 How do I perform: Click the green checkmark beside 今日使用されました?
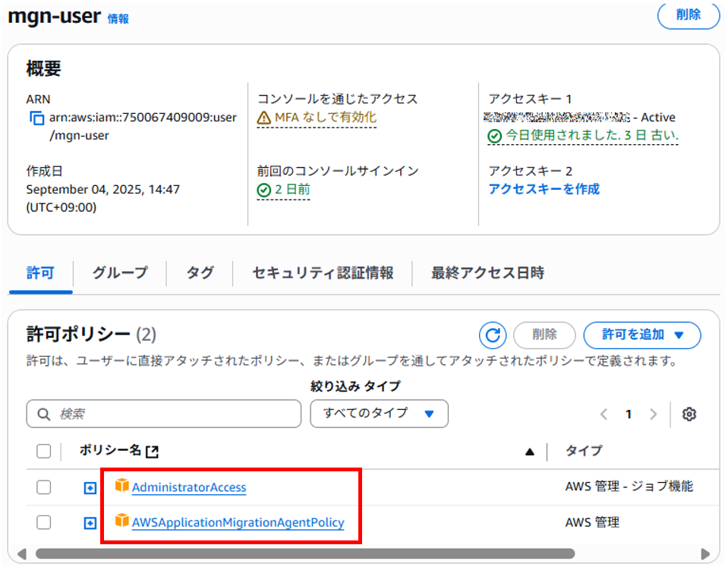pos(494,136)
